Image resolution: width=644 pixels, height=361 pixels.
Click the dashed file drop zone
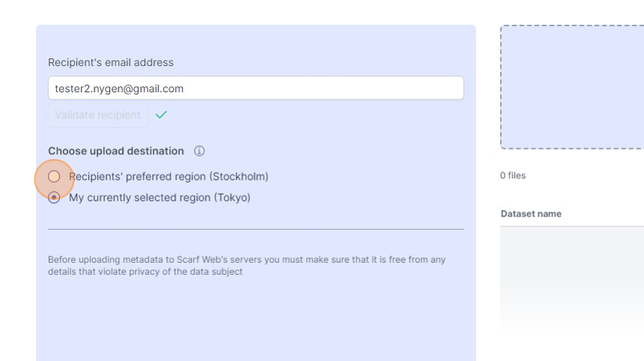coord(572,87)
